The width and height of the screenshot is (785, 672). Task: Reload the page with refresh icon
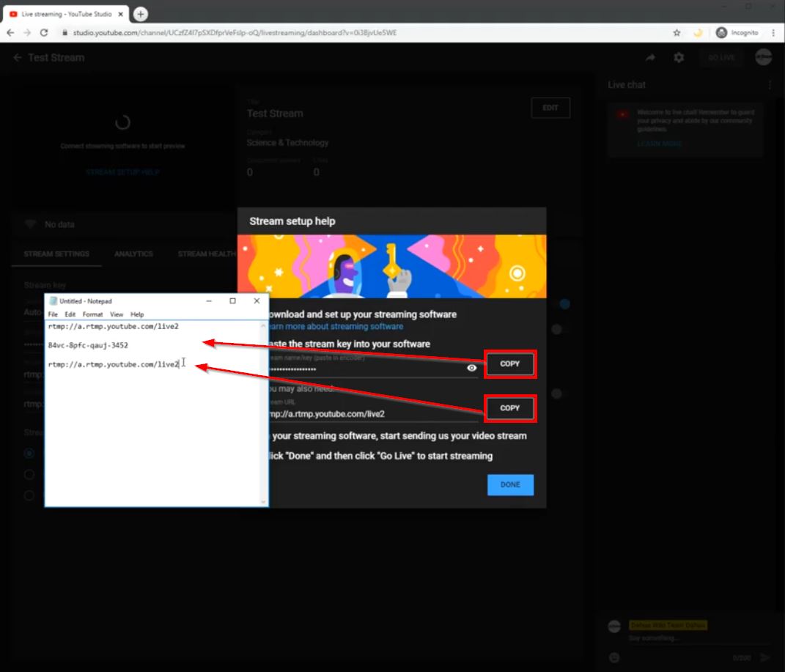click(44, 32)
